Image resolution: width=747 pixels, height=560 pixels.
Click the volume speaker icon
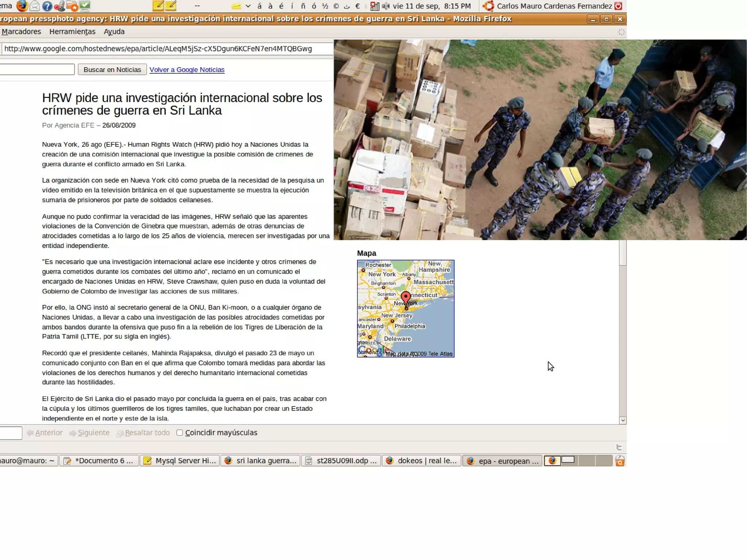point(386,6)
